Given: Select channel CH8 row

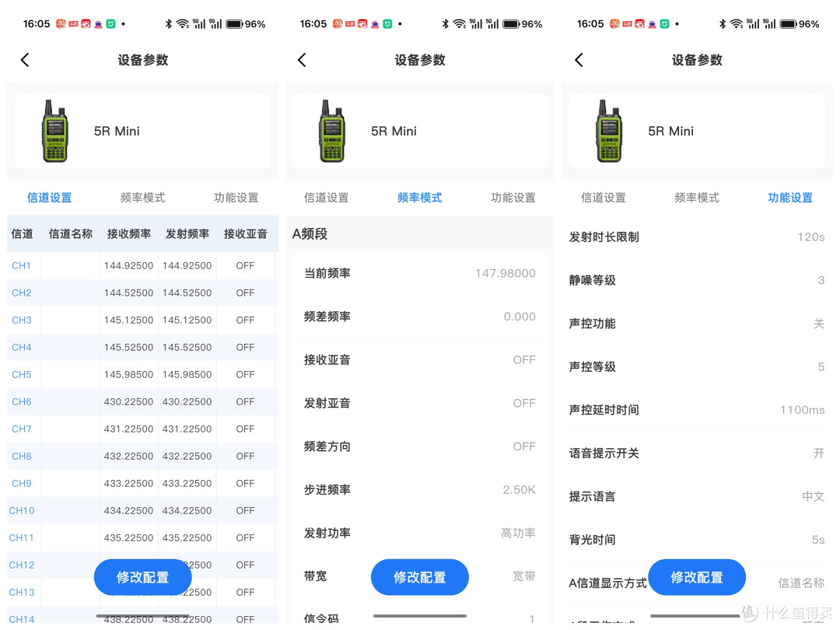Looking at the screenshot, I should [x=142, y=457].
